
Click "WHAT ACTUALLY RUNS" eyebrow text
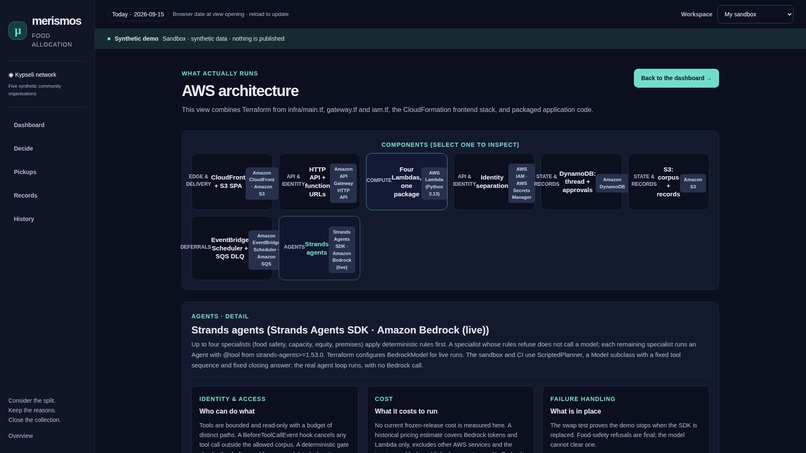click(x=219, y=74)
